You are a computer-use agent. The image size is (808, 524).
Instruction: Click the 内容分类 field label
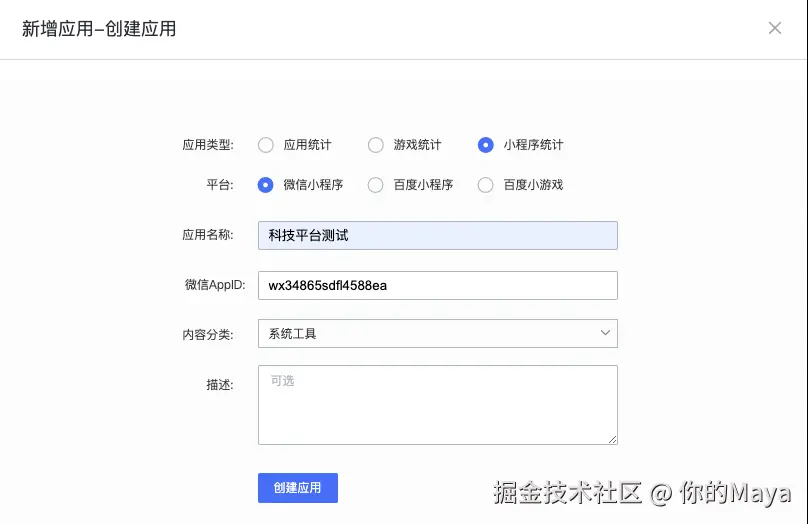click(x=207, y=334)
